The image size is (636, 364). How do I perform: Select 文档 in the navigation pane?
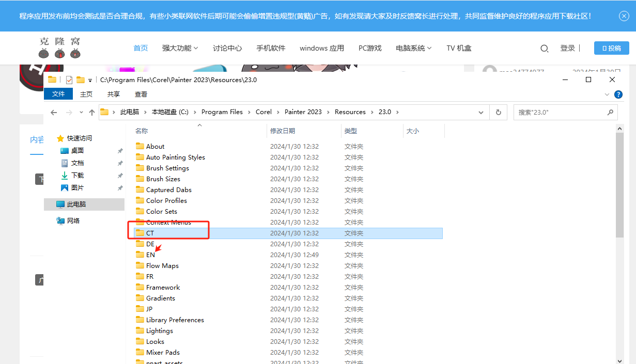(77, 163)
